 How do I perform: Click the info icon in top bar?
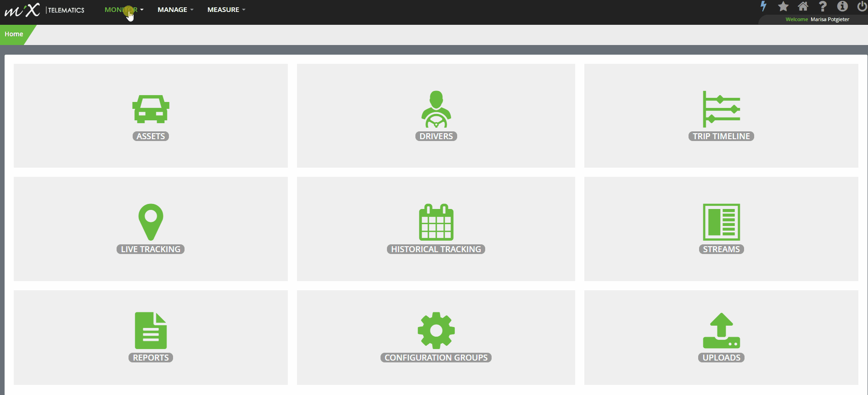pyautogui.click(x=842, y=6)
